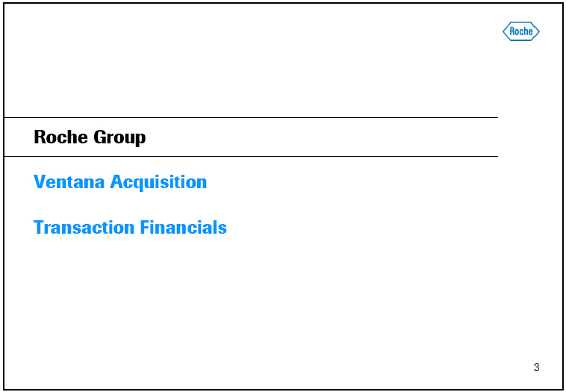Image resolution: width=566 pixels, height=392 pixels.
Task: Click the Roche hexagon logo
Action: [521, 31]
